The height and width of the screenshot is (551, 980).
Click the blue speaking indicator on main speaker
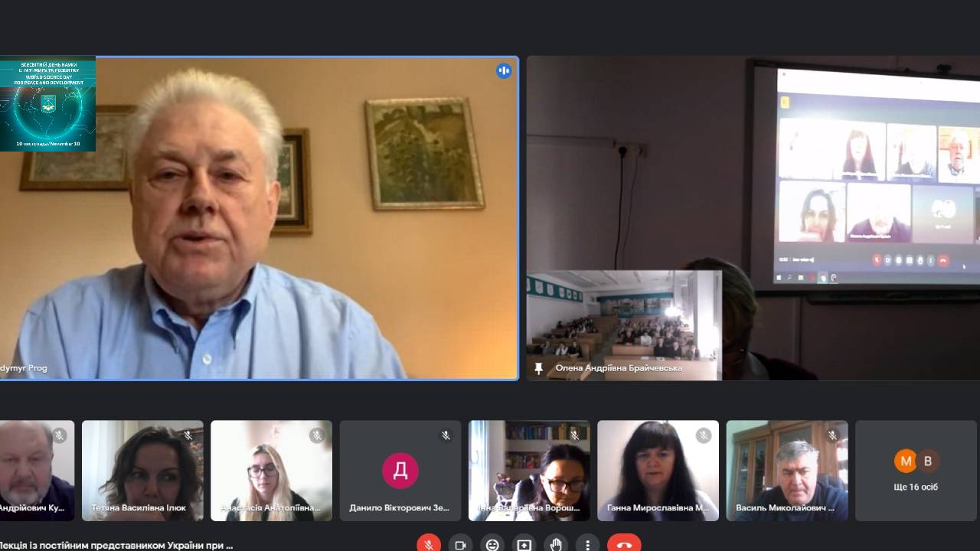tap(504, 70)
